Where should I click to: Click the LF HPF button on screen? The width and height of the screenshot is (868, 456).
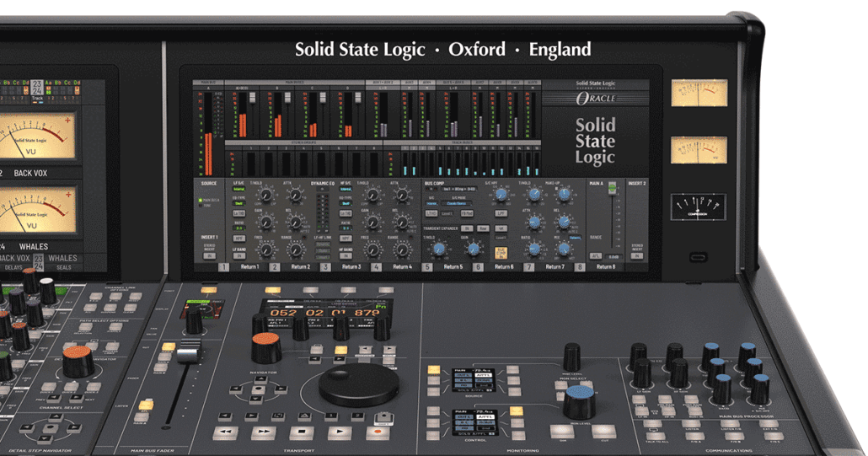[239, 239]
